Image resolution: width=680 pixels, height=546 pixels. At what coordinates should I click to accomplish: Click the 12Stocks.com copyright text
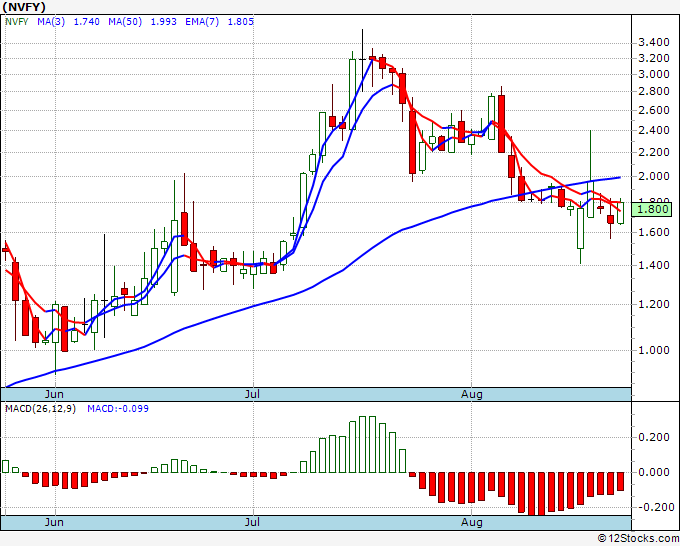coord(638,539)
